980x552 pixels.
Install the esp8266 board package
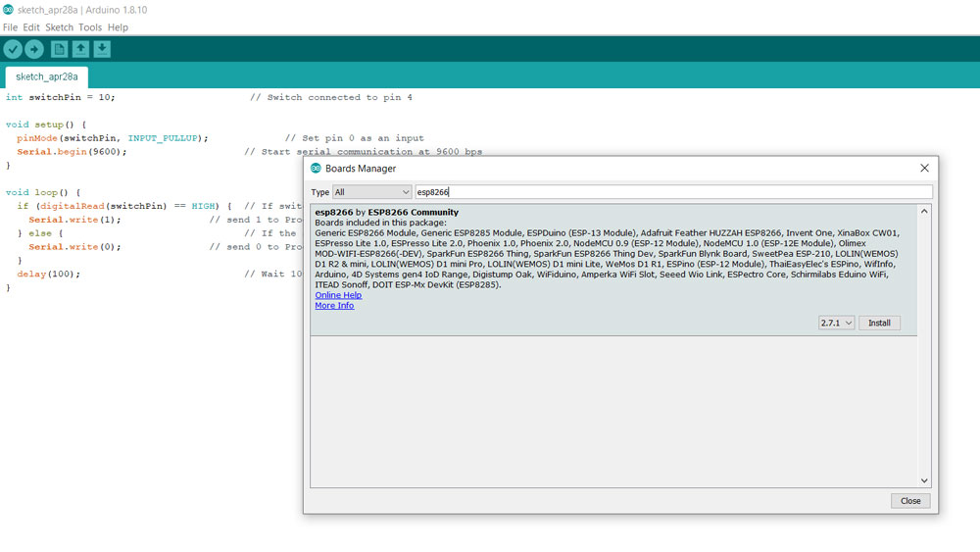coord(879,324)
